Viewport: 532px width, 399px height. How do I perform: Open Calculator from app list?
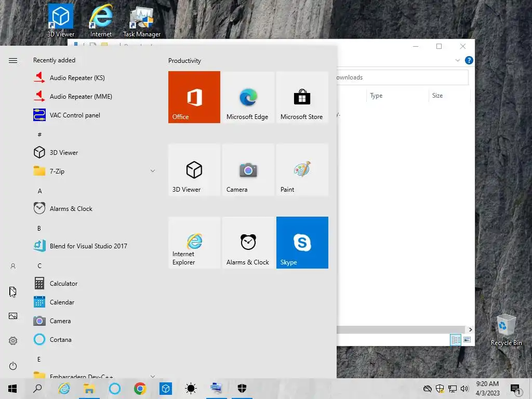(95, 283)
